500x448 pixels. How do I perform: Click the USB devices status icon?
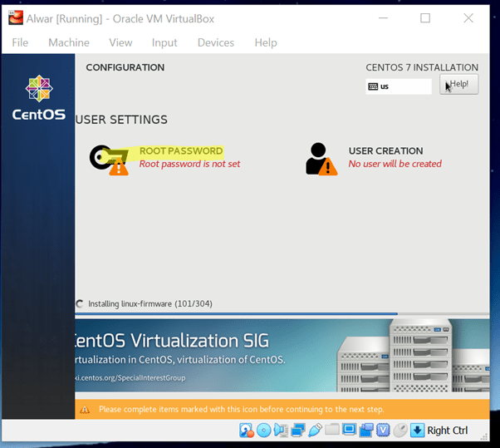tap(315, 430)
